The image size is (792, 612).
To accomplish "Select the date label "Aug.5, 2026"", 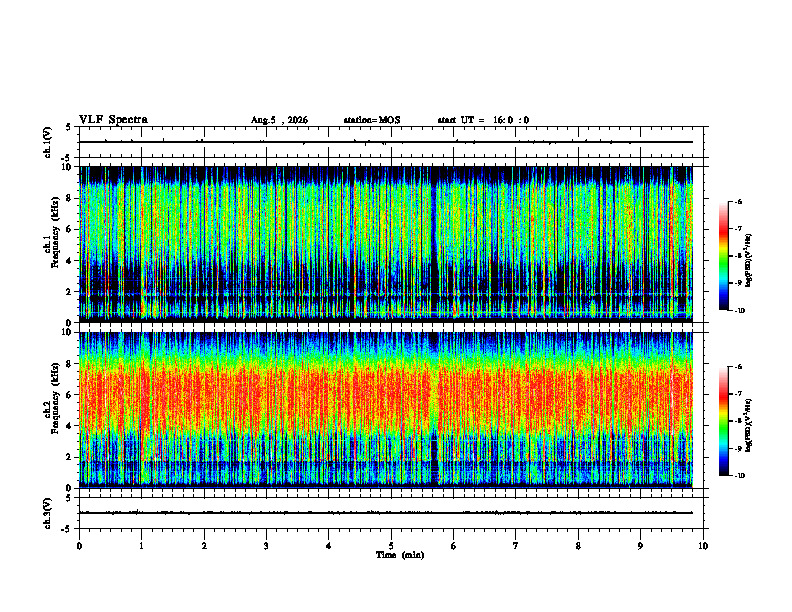I will point(279,120).
